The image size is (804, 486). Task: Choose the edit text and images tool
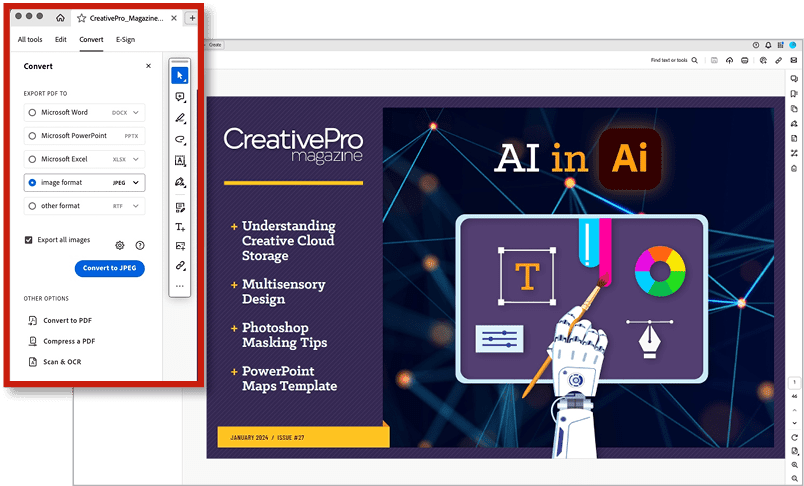[x=179, y=208]
